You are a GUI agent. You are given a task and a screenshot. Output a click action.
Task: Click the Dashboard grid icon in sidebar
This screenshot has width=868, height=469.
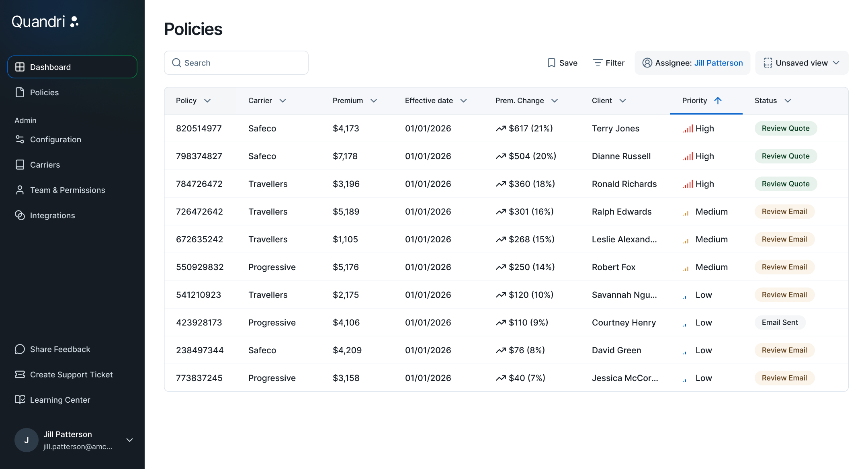coord(20,67)
